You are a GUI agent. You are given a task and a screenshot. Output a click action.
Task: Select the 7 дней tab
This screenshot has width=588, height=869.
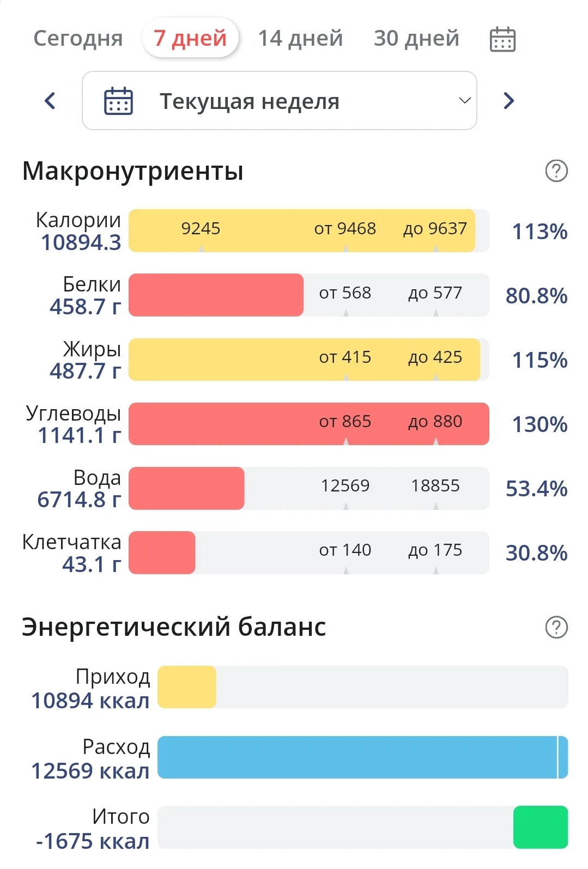(190, 39)
